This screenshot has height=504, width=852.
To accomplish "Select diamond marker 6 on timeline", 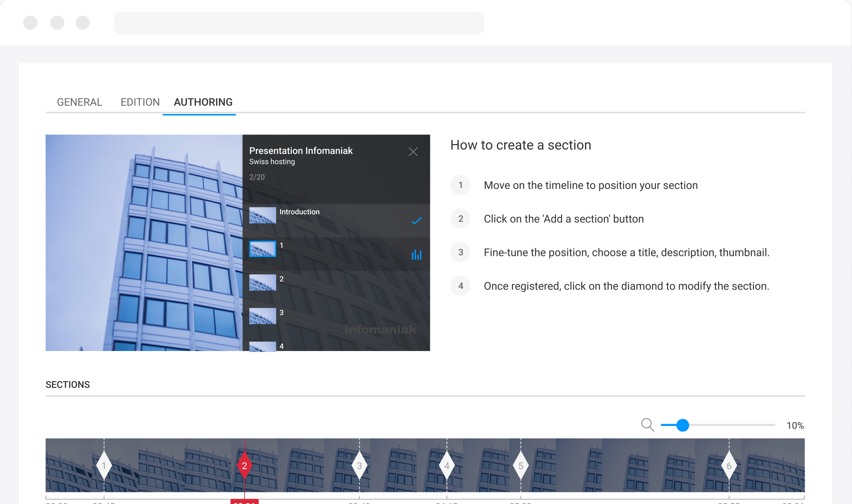I will [x=729, y=465].
